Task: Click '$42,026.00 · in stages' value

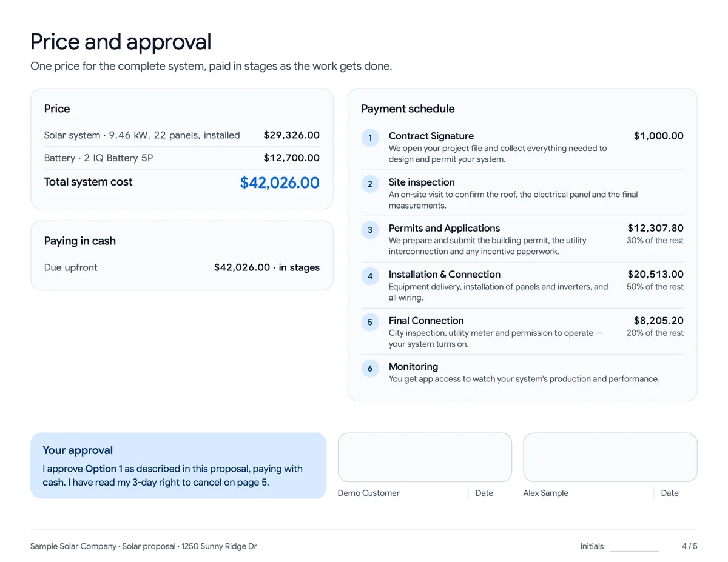Action: pos(267,267)
